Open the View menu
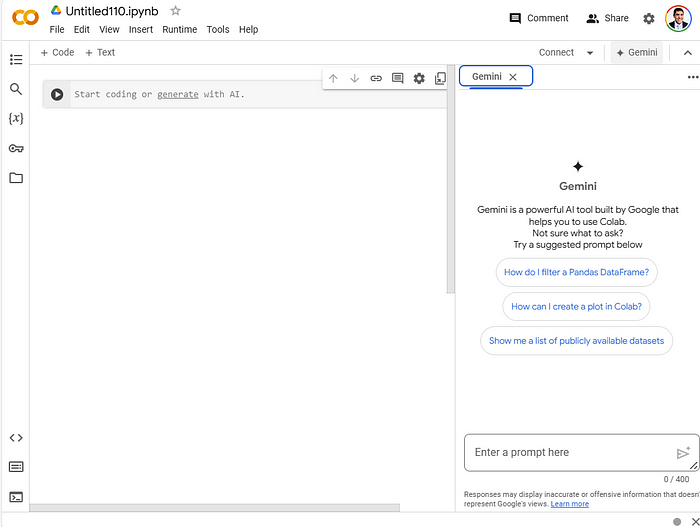 [109, 29]
